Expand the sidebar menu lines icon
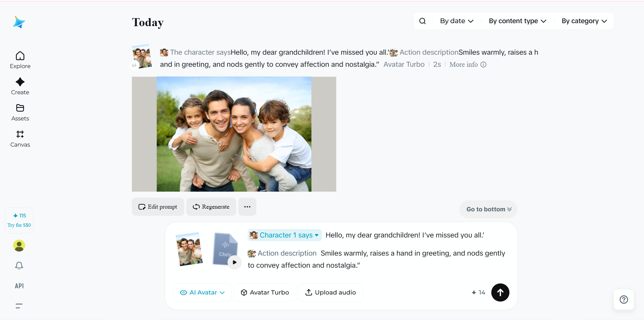This screenshot has width=644, height=320. click(x=19, y=306)
